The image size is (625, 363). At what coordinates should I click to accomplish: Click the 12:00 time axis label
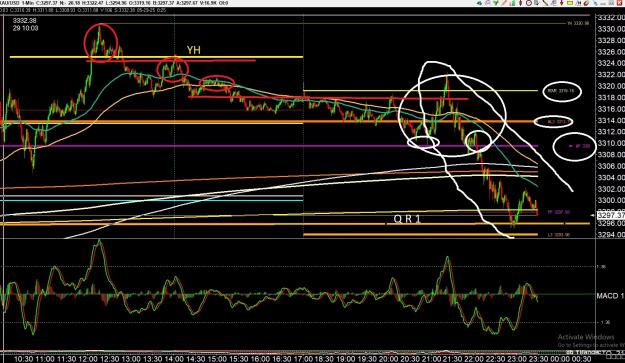(x=88, y=359)
